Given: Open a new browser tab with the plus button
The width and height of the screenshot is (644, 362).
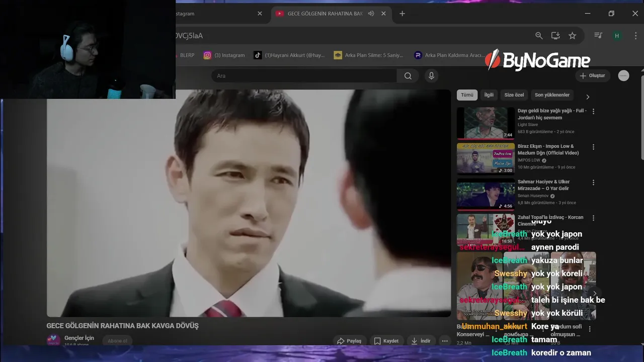Looking at the screenshot, I should pos(402,14).
